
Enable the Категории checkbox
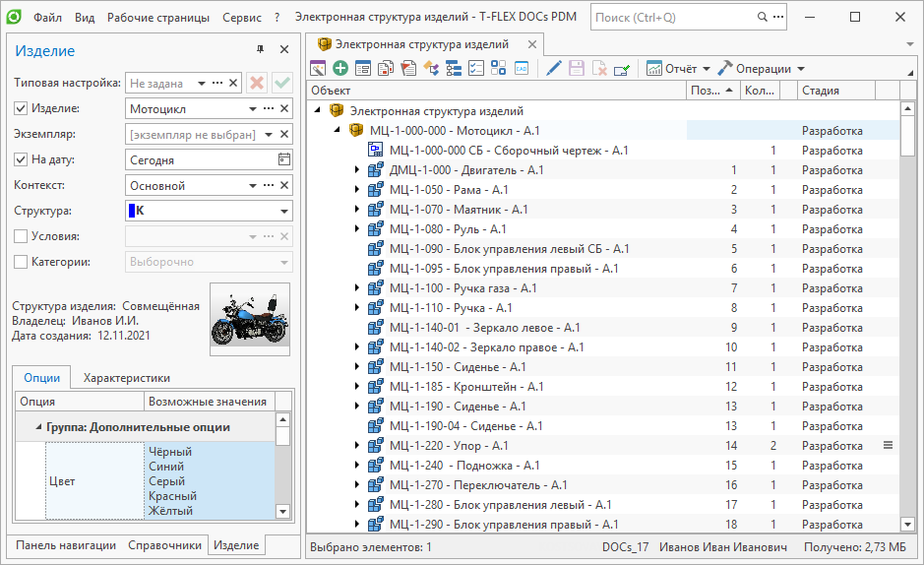click(21, 262)
